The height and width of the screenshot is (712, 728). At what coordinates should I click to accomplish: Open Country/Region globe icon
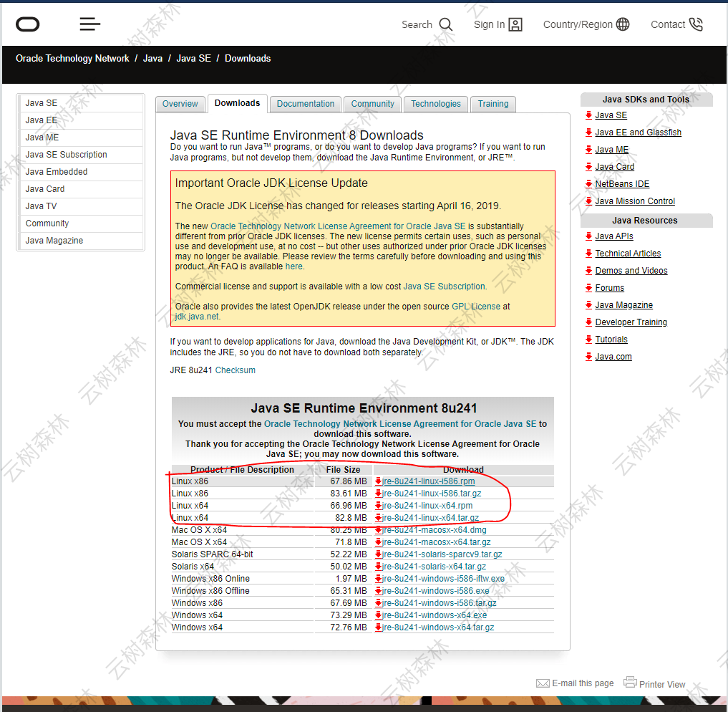click(623, 24)
